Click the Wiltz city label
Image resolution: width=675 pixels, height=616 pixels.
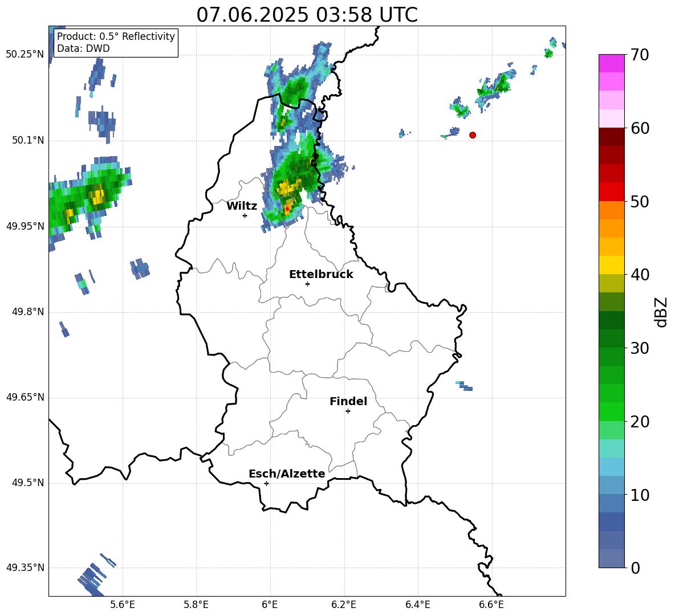242,206
